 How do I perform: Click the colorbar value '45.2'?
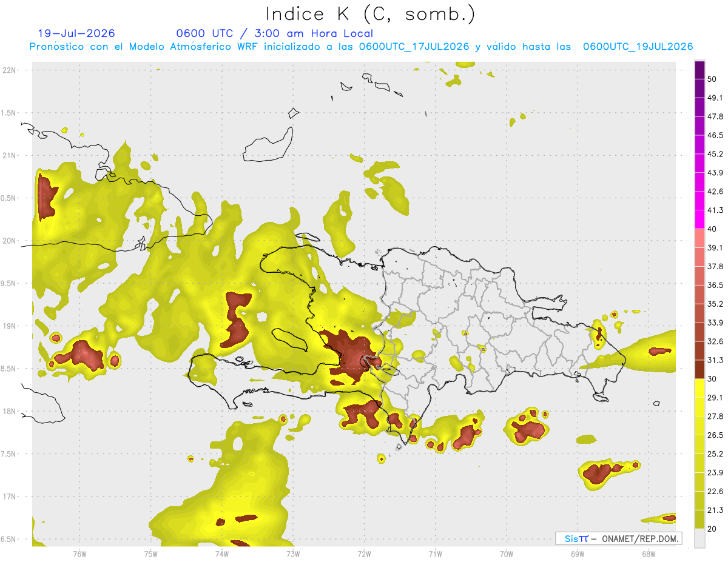pos(715,154)
